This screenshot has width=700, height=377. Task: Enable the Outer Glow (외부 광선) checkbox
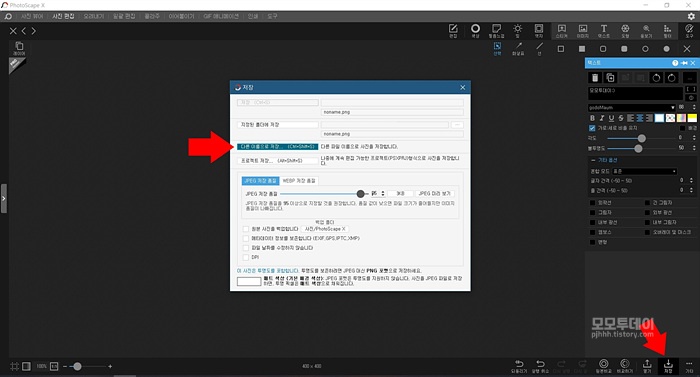(647, 212)
